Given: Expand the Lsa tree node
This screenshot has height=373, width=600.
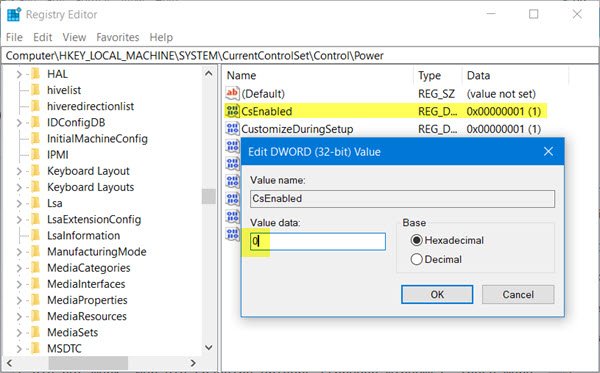Looking at the screenshot, I should (x=19, y=203).
